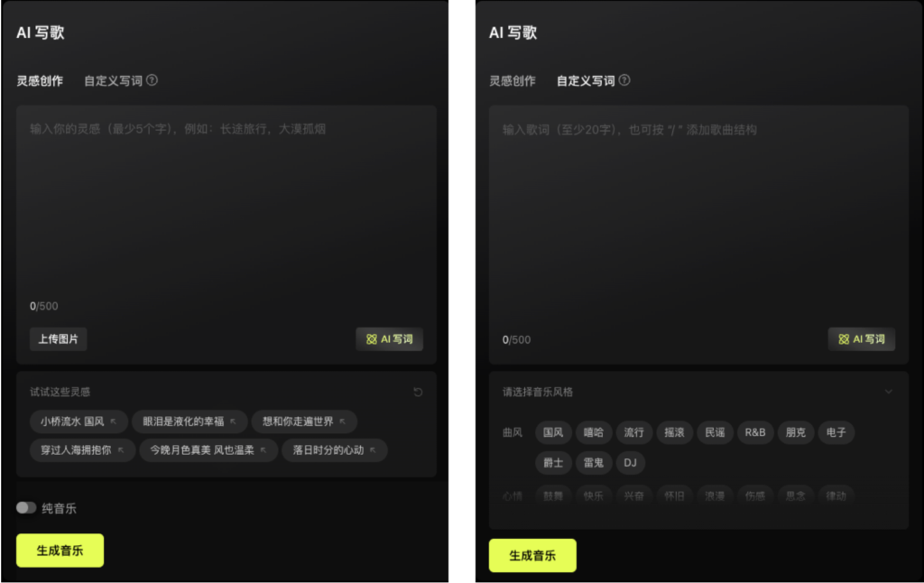Click the help icon next to 自定义写词 in right panel

point(624,80)
